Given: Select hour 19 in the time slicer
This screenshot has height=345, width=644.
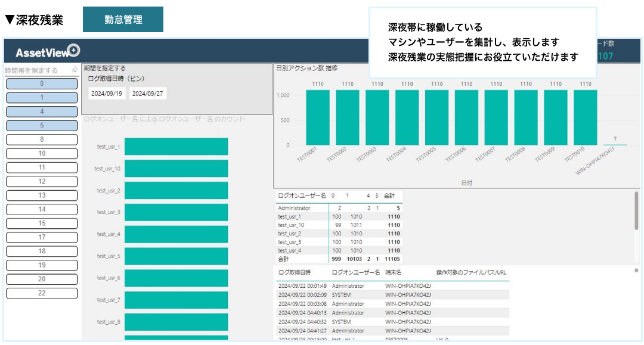Looking at the screenshot, I should click(42, 265).
